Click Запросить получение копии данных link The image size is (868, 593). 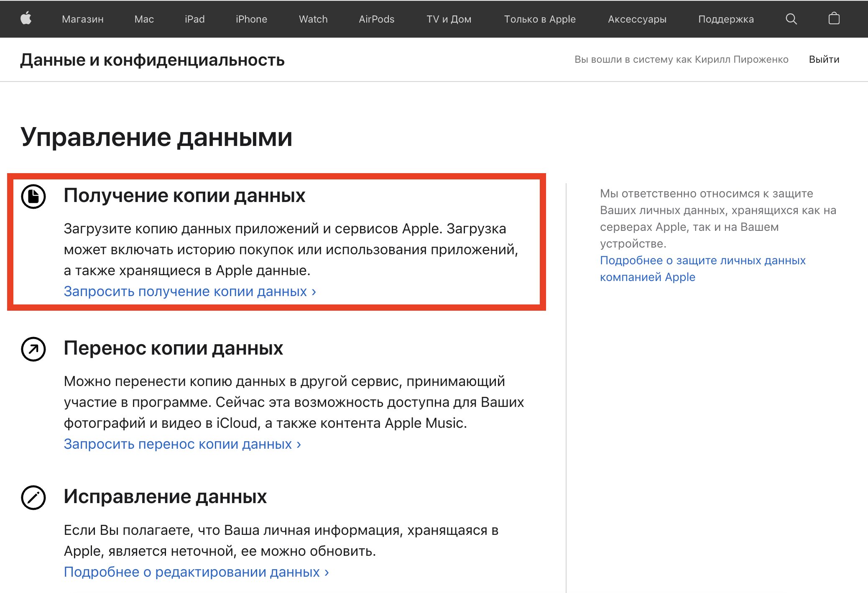(190, 291)
